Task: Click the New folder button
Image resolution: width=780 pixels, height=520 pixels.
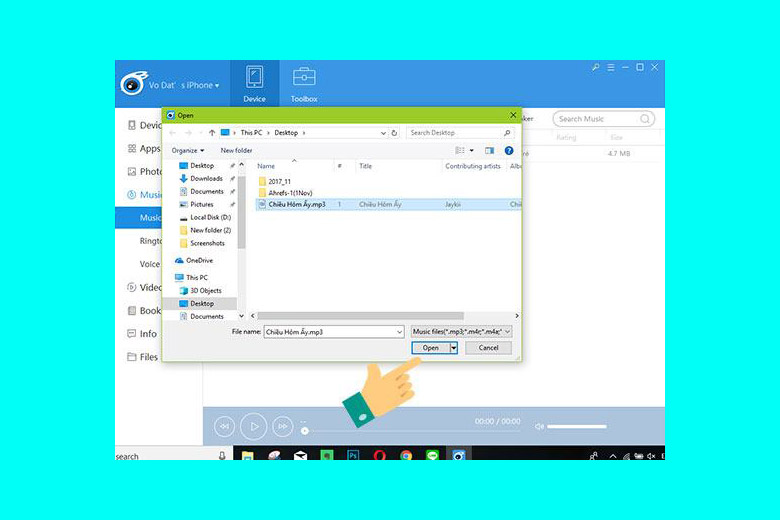Action: point(236,150)
